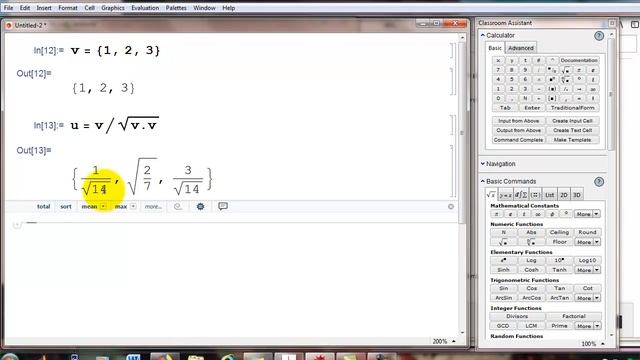640x360 pixels.
Task: Switch to Advanced calculator tab
Action: click(521, 48)
